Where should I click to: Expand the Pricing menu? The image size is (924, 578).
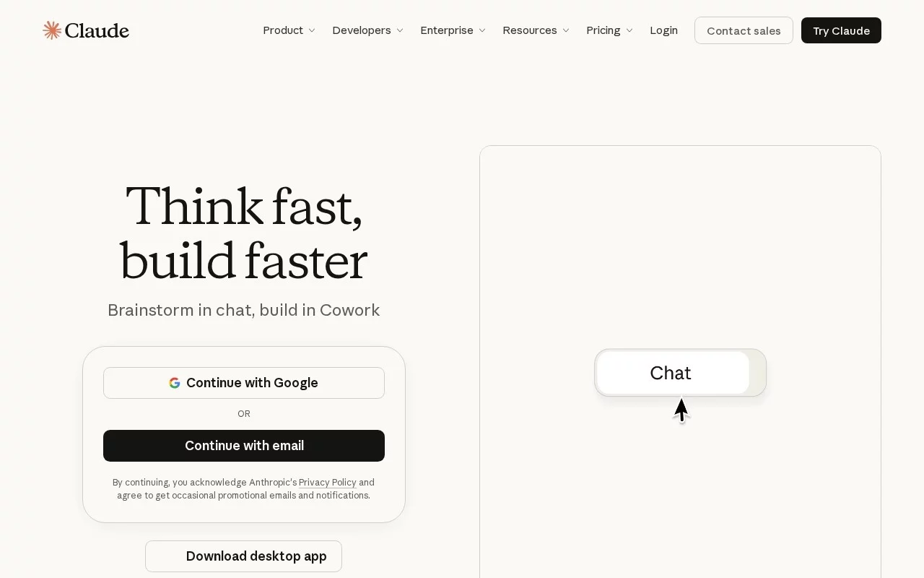(610, 30)
